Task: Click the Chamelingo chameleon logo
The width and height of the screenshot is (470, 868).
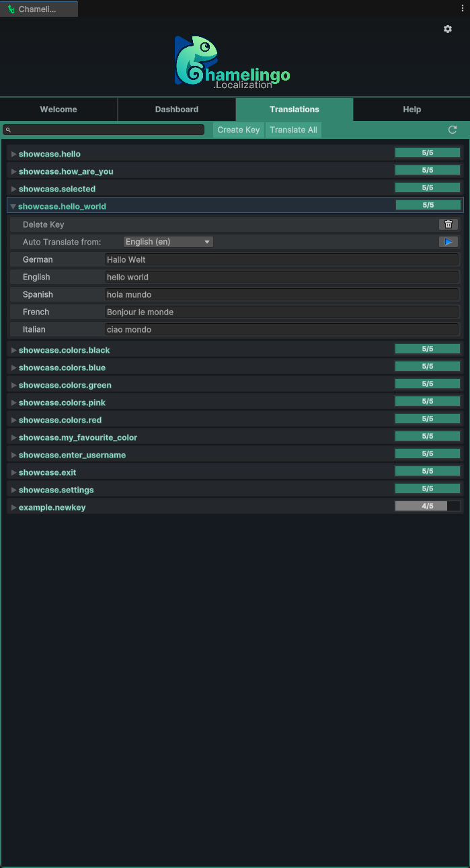Action: point(196,61)
